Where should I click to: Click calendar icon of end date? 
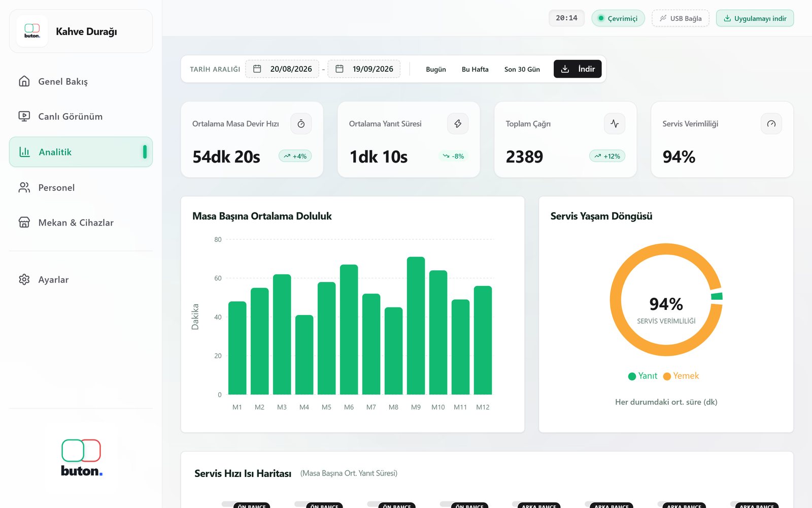pyautogui.click(x=340, y=69)
